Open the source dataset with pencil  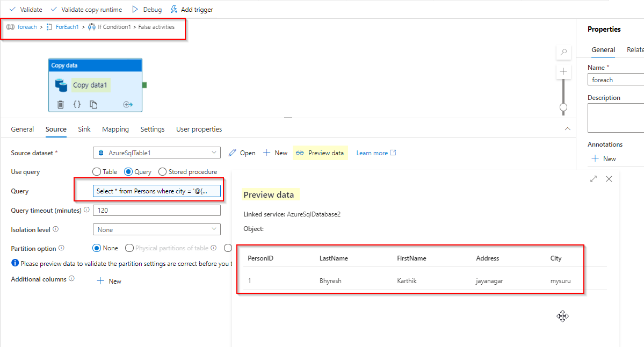tap(242, 153)
